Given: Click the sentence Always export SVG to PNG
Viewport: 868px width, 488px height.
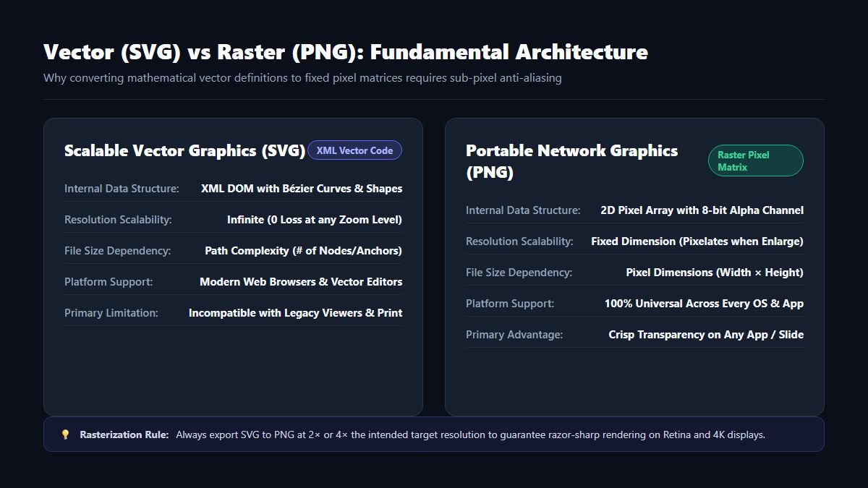Looking at the screenshot, I should pos(470,435).
